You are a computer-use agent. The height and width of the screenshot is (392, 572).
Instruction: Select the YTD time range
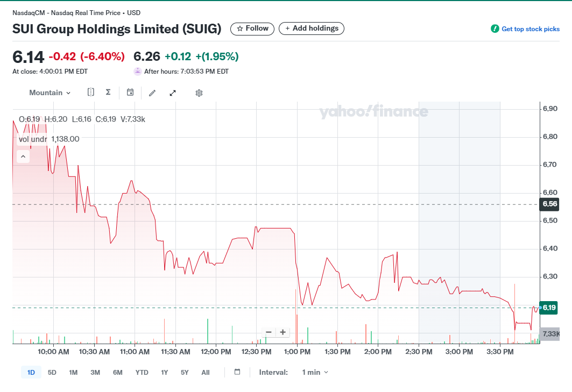(x=142, y=372)
